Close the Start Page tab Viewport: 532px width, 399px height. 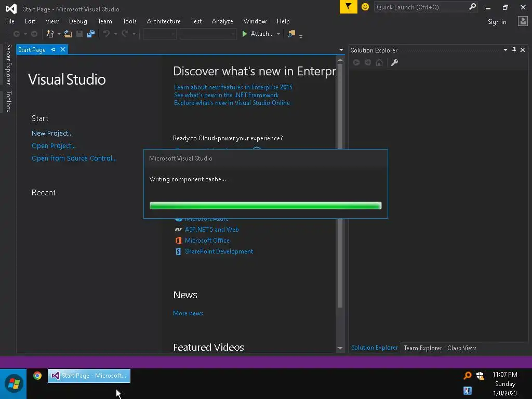(63, 49)
